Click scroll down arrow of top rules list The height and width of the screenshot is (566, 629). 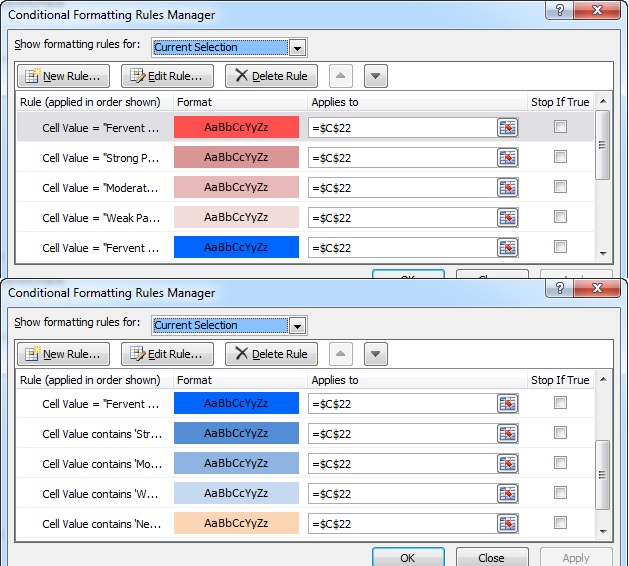(602, 255)
